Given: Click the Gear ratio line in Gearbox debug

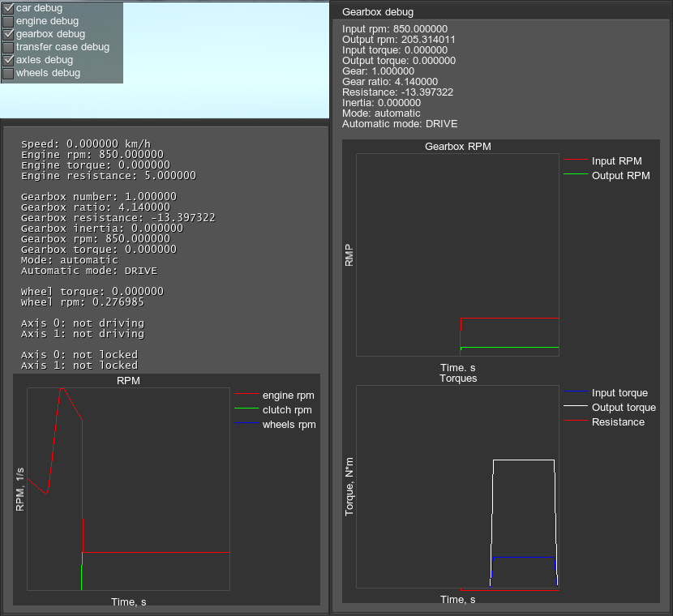Looking at the screenshot, I should (x=390, y=82).
